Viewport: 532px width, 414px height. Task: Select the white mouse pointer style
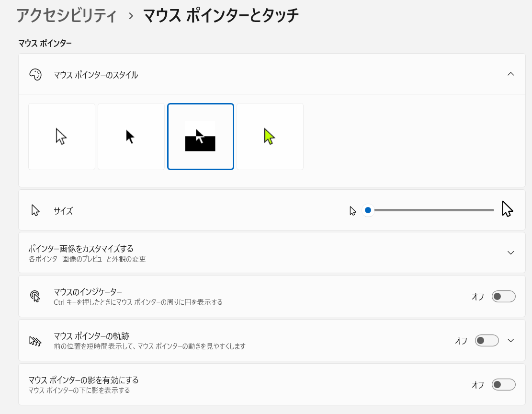[61, 137]
